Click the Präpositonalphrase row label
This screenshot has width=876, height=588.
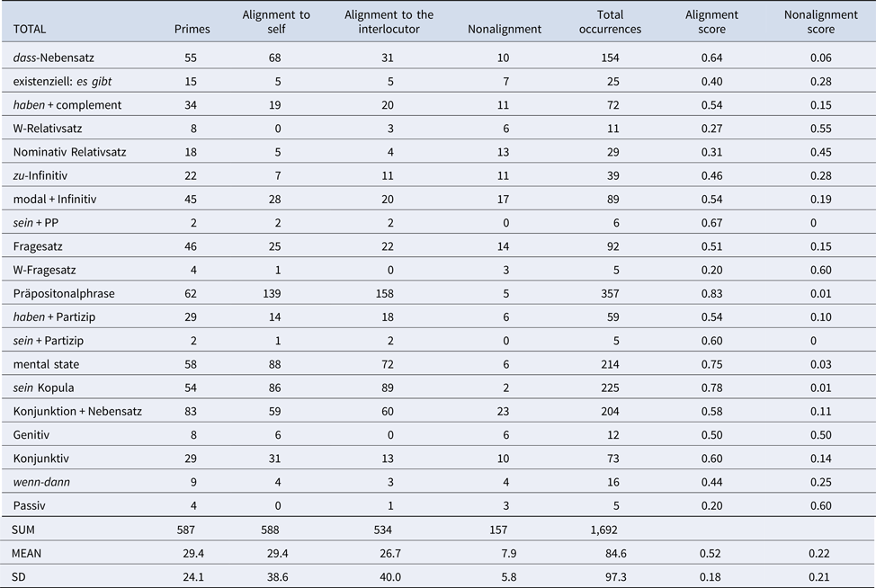click(64, 292)
